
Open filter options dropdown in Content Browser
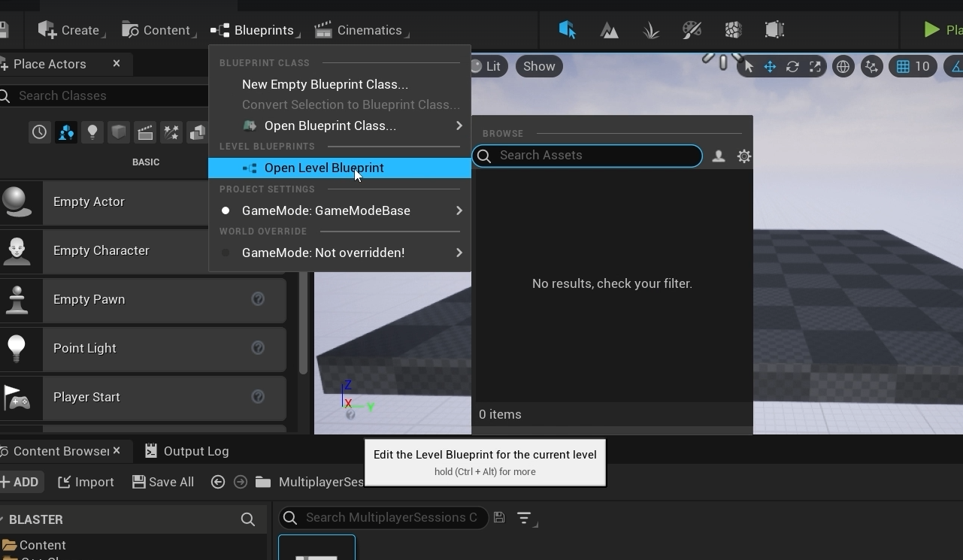[525, 518]
